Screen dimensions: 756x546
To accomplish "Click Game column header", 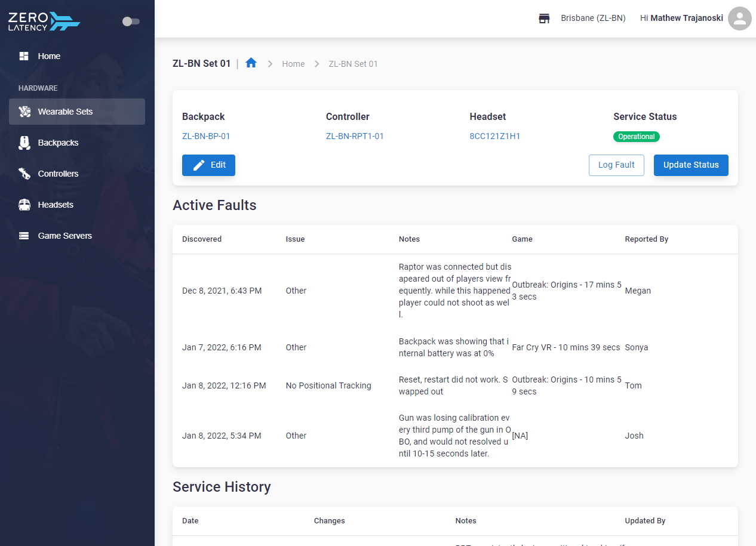I will pos(522,239).
